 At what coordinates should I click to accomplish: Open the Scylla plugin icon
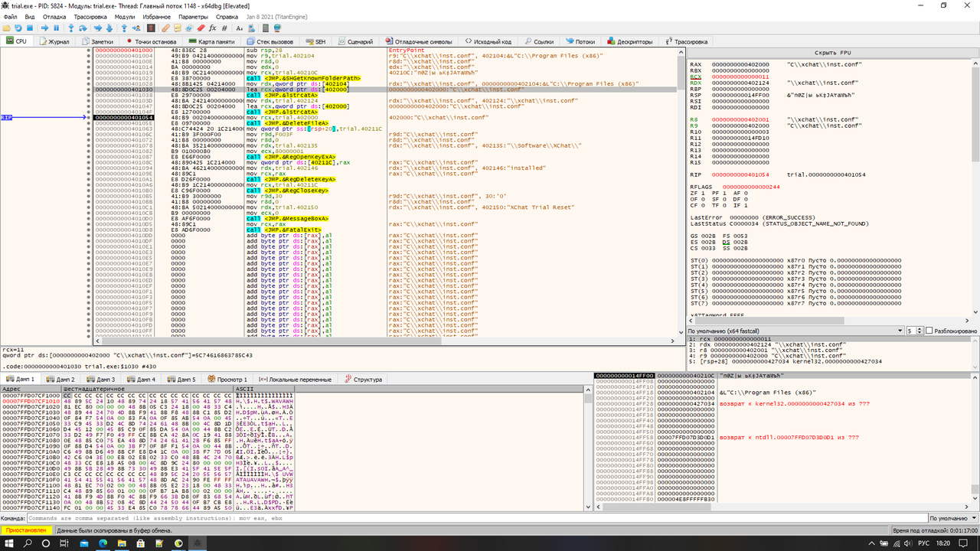click(x=151, y=28)
